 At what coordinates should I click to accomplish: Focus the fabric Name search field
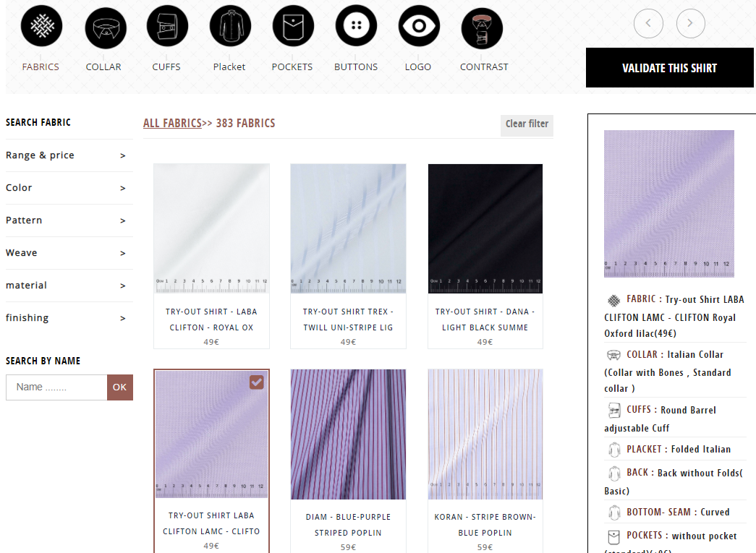coord(56,387)
